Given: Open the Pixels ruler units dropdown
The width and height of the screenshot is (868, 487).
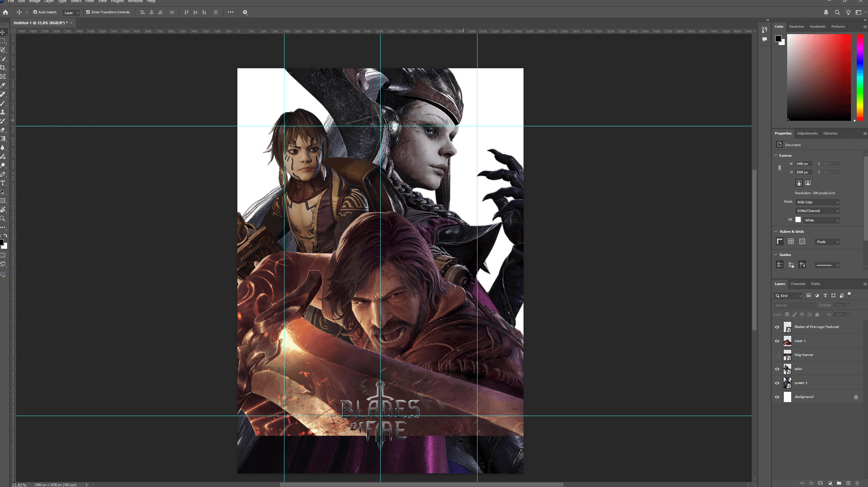Looking at the screenshot, I should coord(827,242).
